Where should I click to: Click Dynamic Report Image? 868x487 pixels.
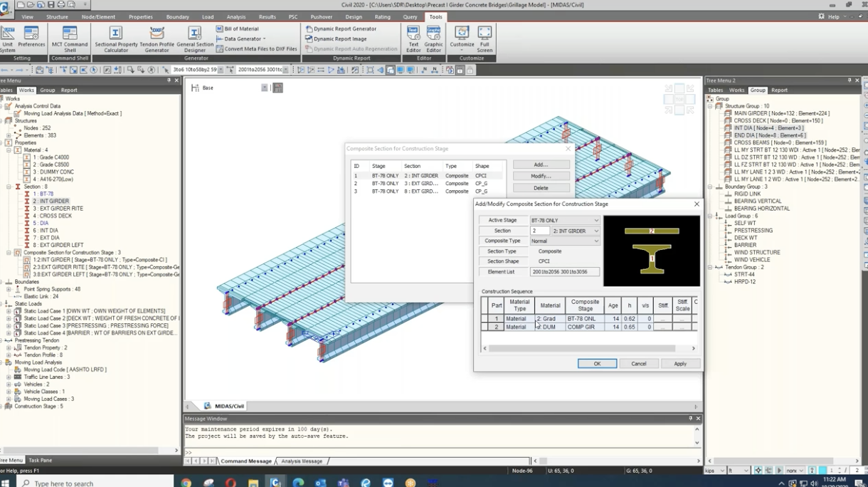(x=337, y=39)
